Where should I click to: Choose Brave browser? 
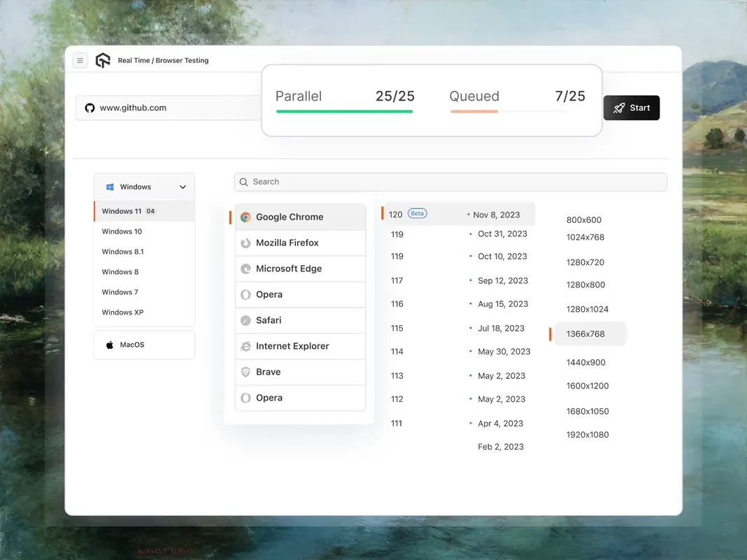pyautogui.click(x=300, y=372)
